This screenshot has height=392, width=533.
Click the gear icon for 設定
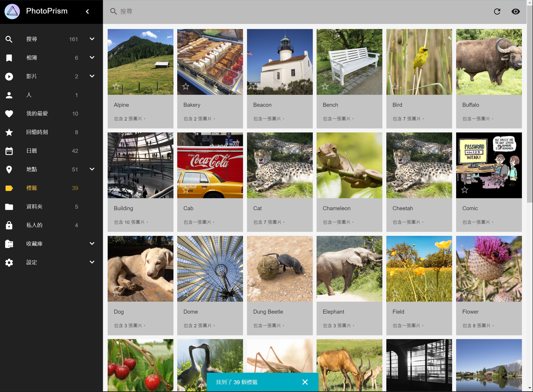click(x=9, y=262)
